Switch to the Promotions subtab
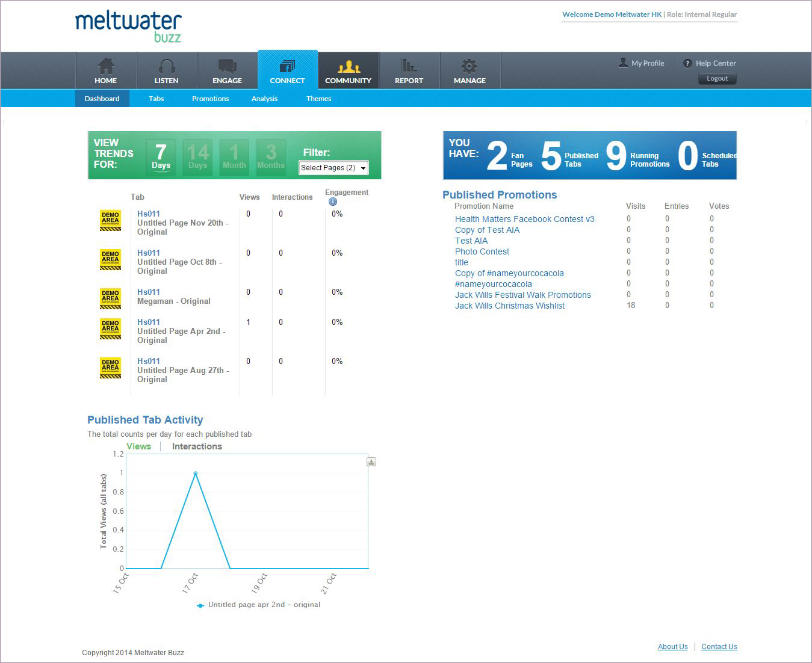This screenshot has height=663, width=812. coord(210,99)
